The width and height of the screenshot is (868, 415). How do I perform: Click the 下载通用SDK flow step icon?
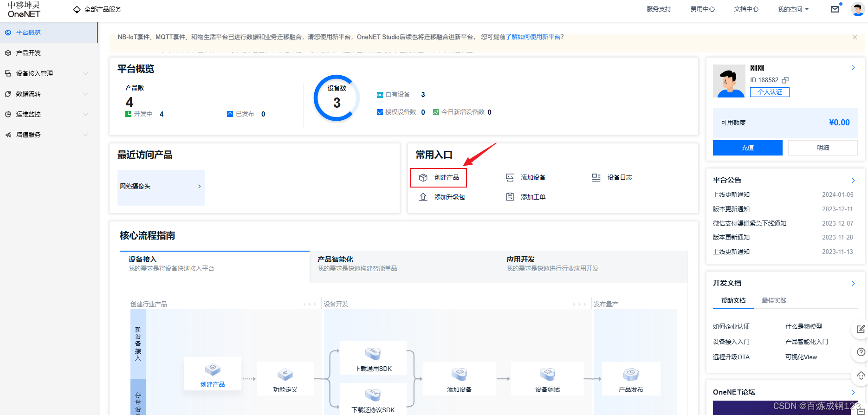tap(373, 353)
